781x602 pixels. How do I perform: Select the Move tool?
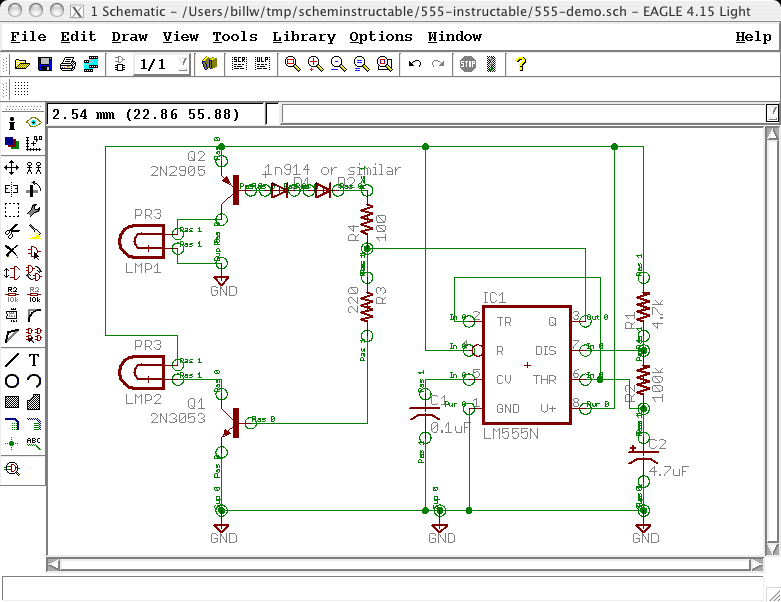click(12, 167)
